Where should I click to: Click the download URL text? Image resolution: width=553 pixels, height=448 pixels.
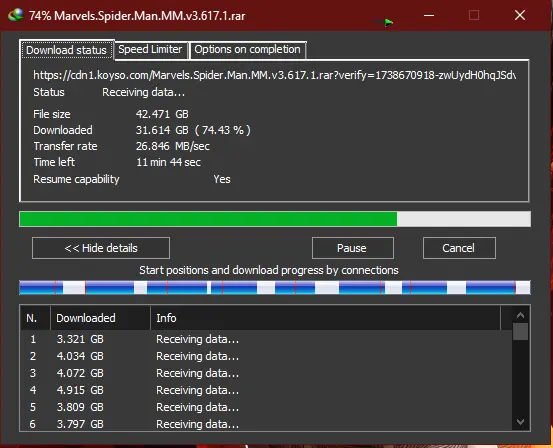(x=274, y=75)
